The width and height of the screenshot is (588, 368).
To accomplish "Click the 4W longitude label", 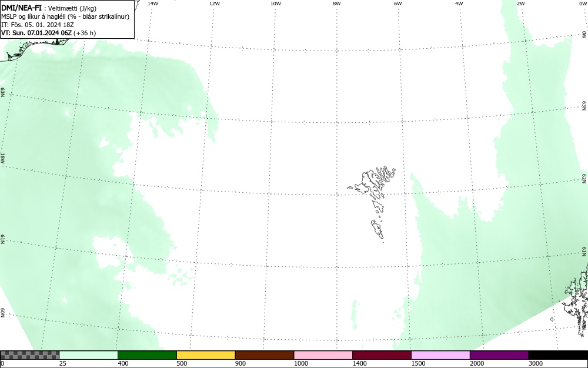I will pyautogui.click(x=459, y=4).
